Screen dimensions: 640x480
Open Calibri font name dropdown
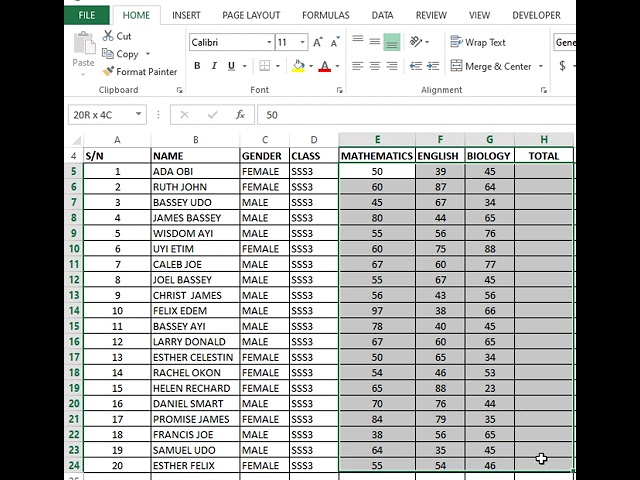(x=269, y=42)
